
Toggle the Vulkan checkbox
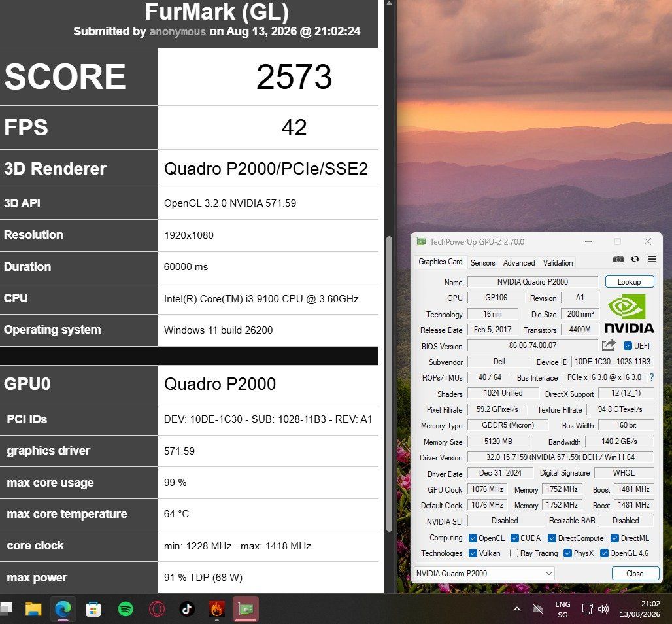pyautogui.click(x=473, y=553)
